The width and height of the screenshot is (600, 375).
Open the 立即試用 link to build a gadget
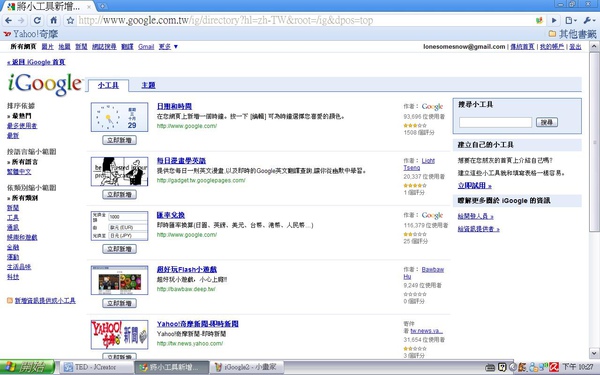(x=474, y=186)
